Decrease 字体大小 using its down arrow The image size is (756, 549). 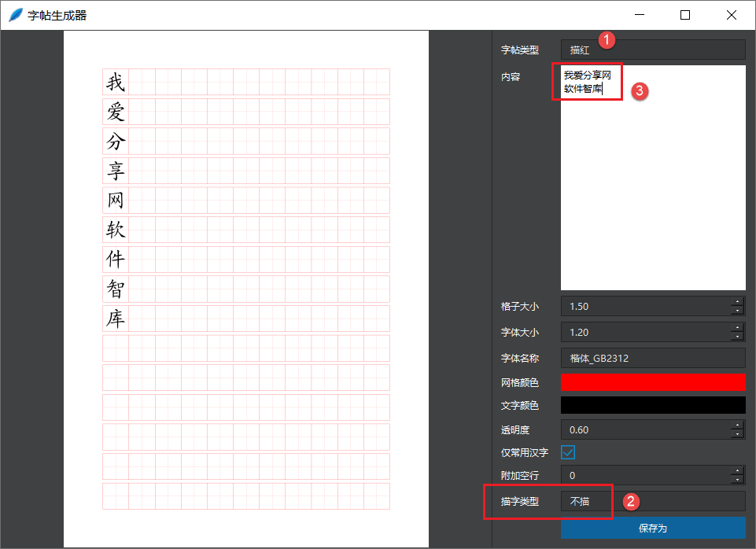click(738, 336)
